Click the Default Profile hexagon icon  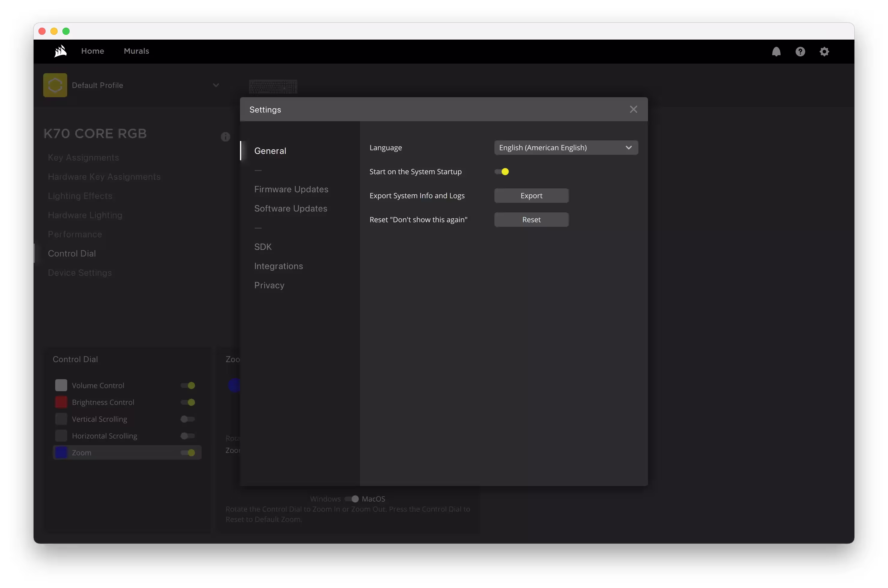tap(55, 85)
